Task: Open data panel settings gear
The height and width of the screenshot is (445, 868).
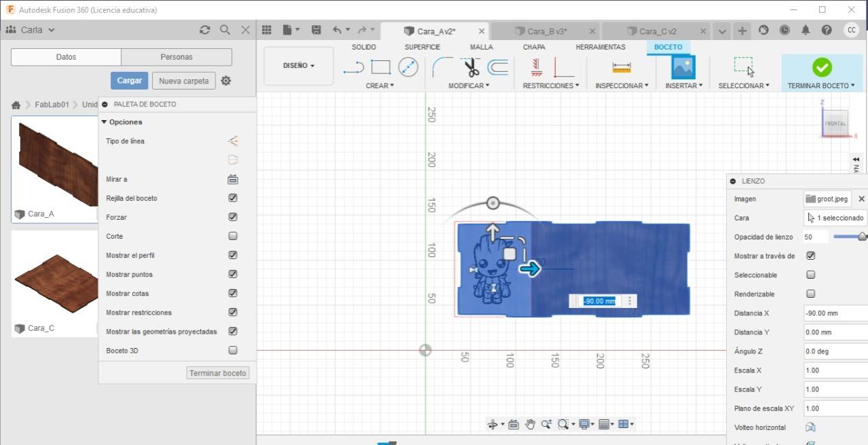Action: [226, 81]
